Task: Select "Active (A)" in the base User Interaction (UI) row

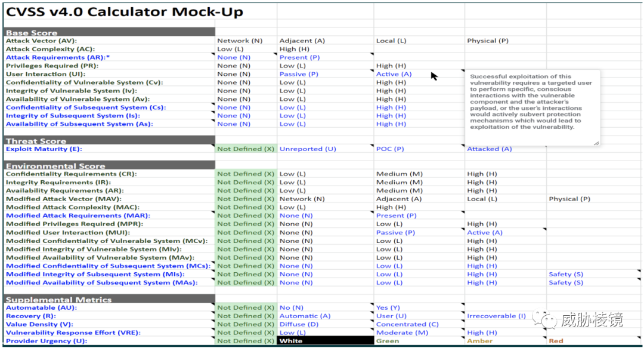Action: 394,74
